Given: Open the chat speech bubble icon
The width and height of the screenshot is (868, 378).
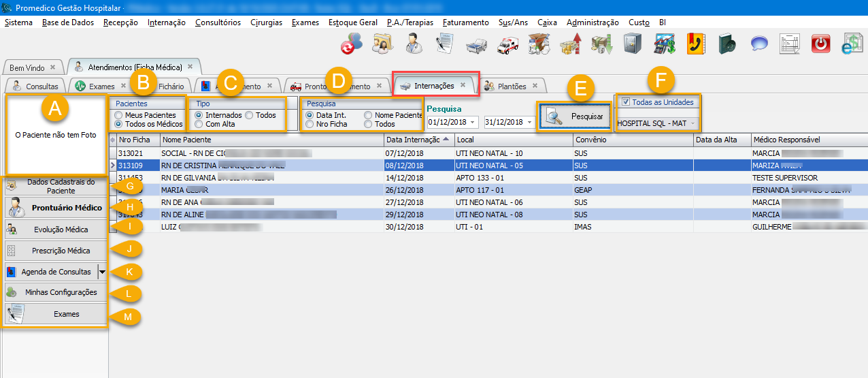Looking at the screenshot, I should pyautogui.click(x=759, y=44).
